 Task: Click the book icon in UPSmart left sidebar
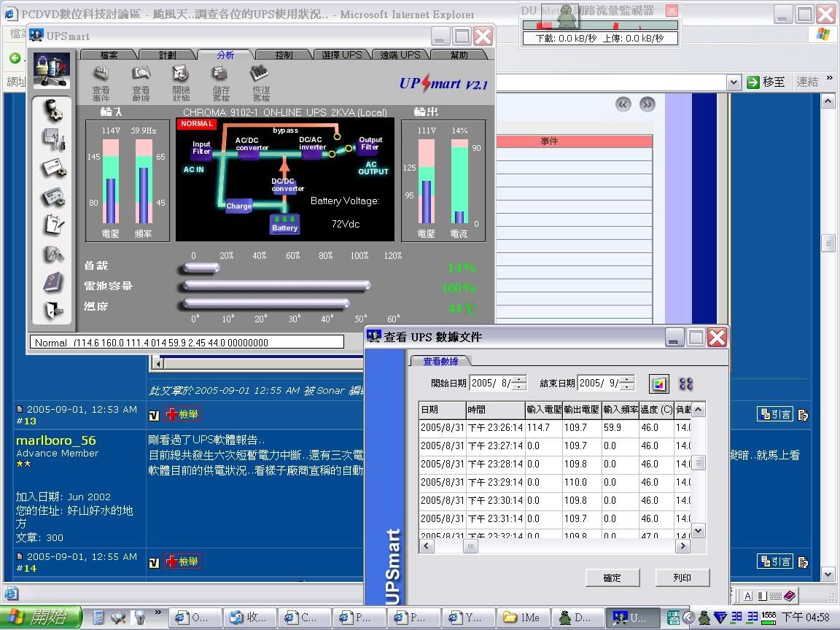pos(53,281)
